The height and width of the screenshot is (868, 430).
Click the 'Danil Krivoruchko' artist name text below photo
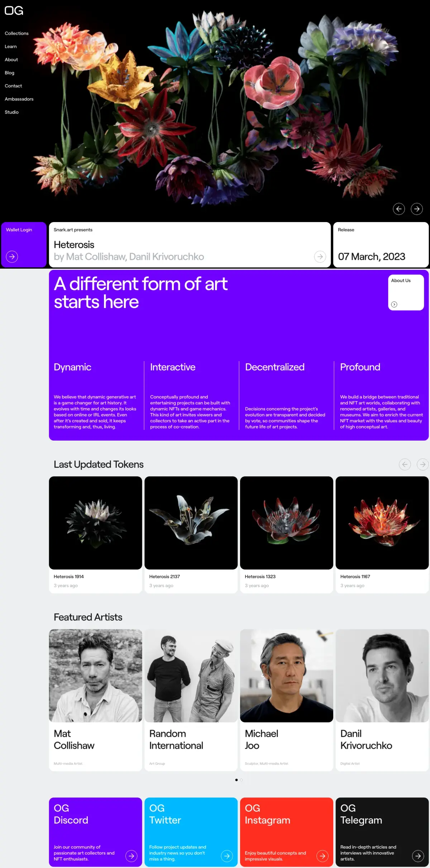click(x=366, y=739)
